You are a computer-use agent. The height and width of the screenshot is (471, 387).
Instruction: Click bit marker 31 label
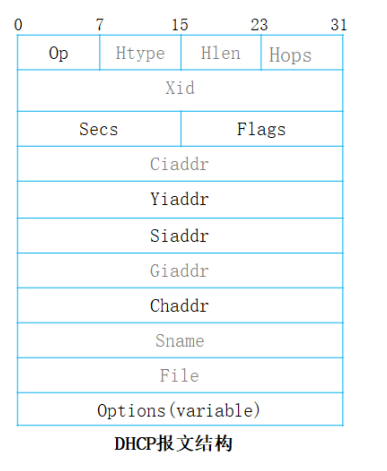[339, 25]
